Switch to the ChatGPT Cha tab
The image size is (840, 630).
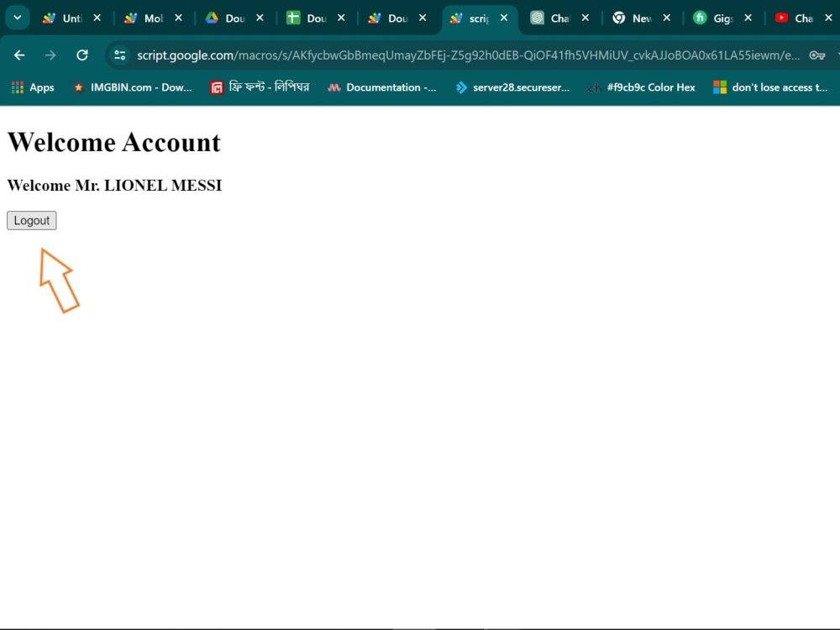553,18
